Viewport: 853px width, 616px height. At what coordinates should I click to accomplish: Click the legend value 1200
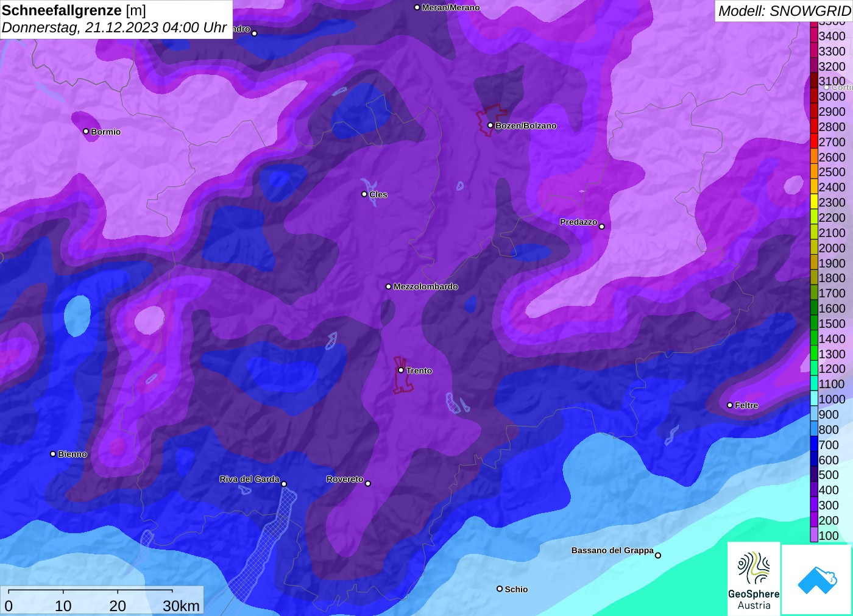coord(832,369)
